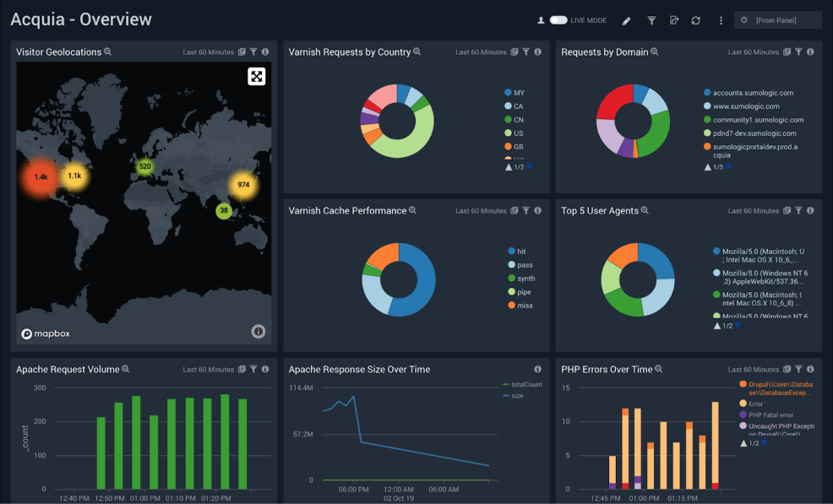Click the fullscreen toggle on the world map
This screenshot has width=833, height=504.
(x=256, y=76)
